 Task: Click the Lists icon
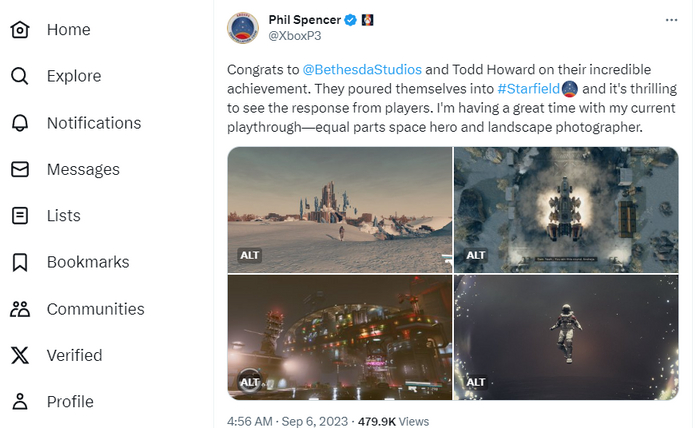pos(19,216)
